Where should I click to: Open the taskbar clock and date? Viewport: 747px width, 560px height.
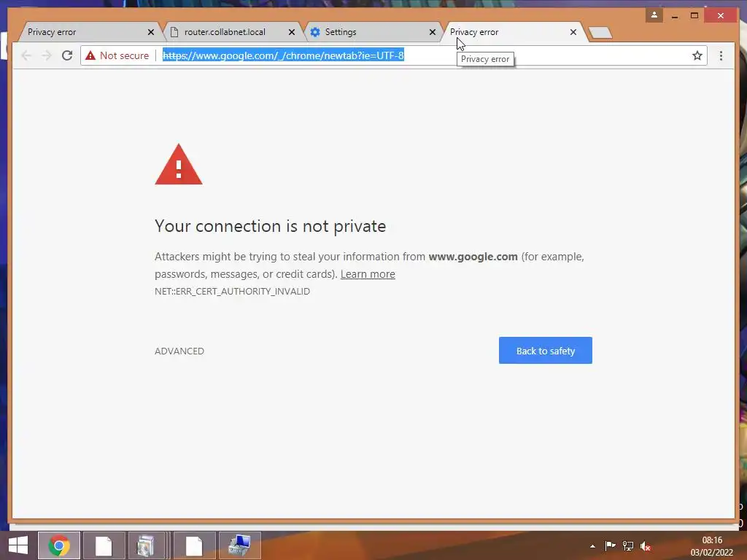(712, 546)
